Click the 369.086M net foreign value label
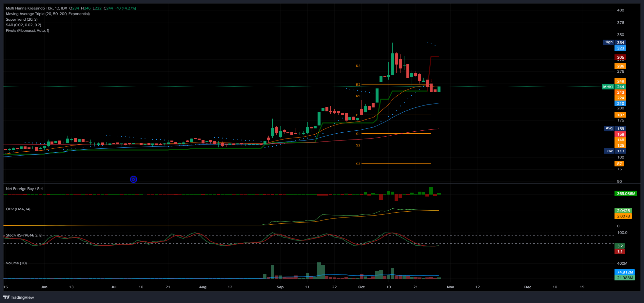 [626, 194]
